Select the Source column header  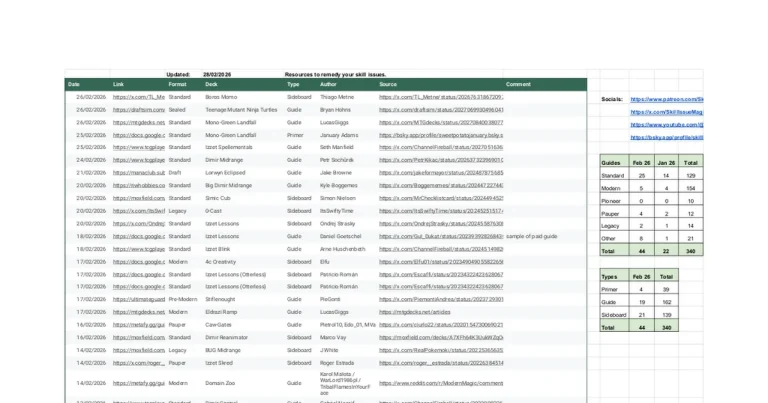pyautogui.click(x=388, y=84)
